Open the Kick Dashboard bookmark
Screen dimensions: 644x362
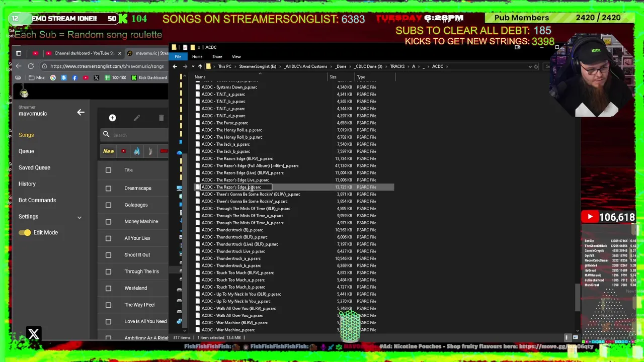(149, 78)
